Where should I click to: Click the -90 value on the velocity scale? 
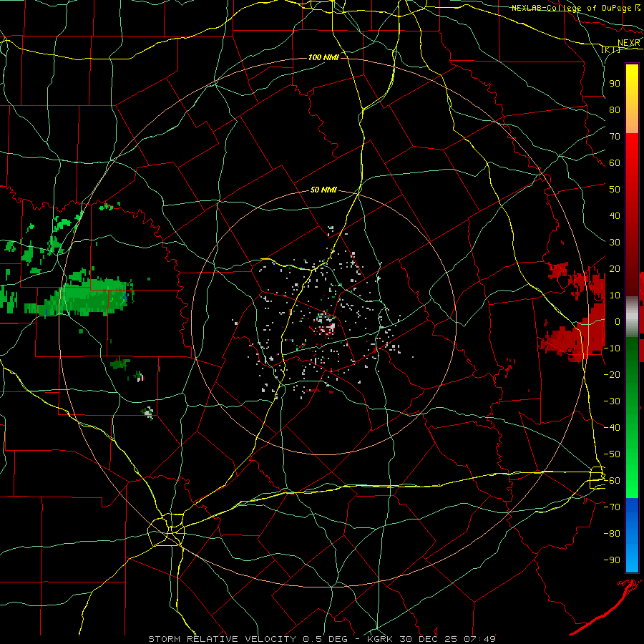(612, 560)
